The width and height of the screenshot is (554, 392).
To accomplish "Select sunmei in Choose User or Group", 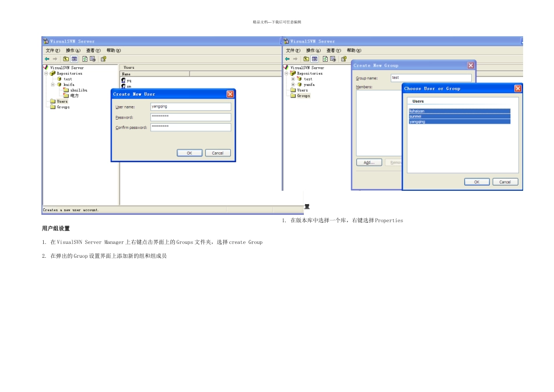I will [x=460, y=116].
